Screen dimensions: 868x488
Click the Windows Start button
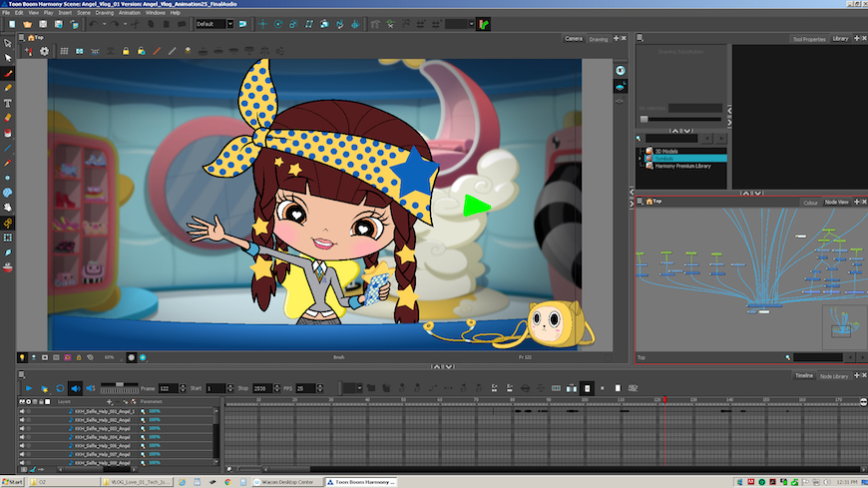coord(12,482)
